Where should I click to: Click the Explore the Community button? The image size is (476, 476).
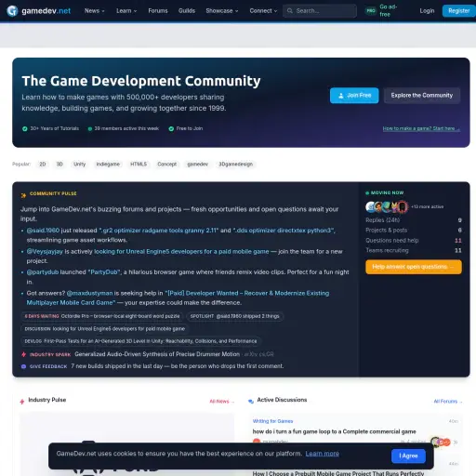[422, 96]
